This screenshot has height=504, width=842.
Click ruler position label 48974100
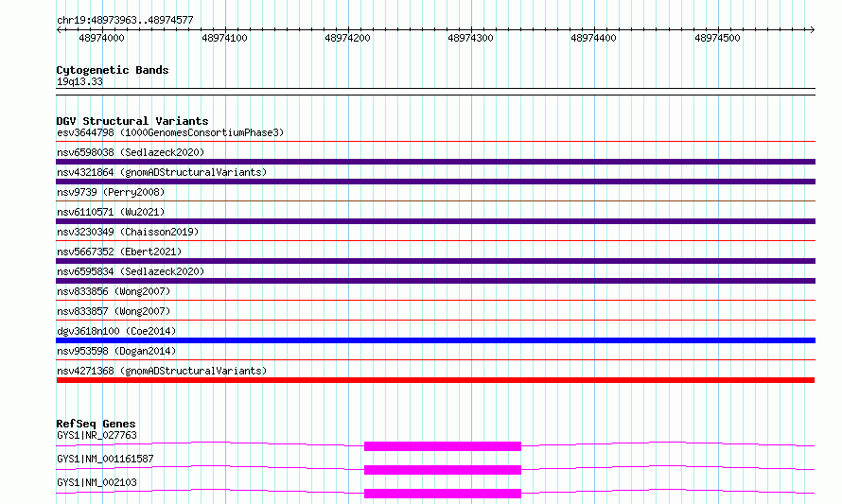[x=224, y=38]
